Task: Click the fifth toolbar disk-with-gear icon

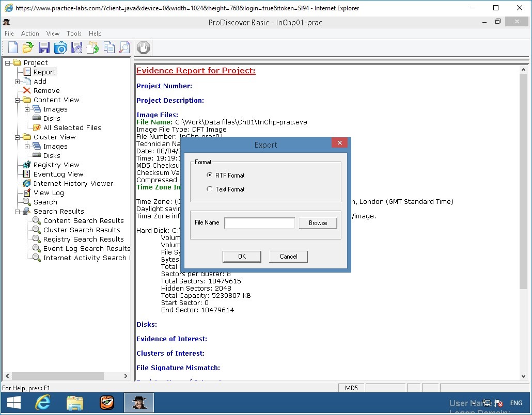Action: pos(76,47)
